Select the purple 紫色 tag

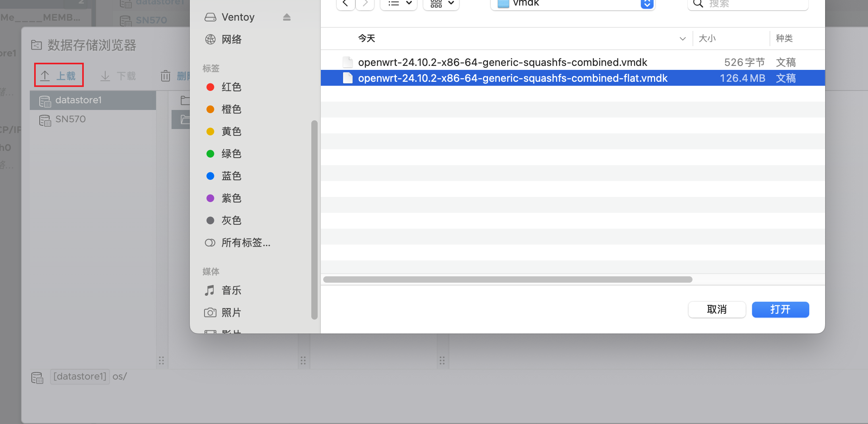224,198
